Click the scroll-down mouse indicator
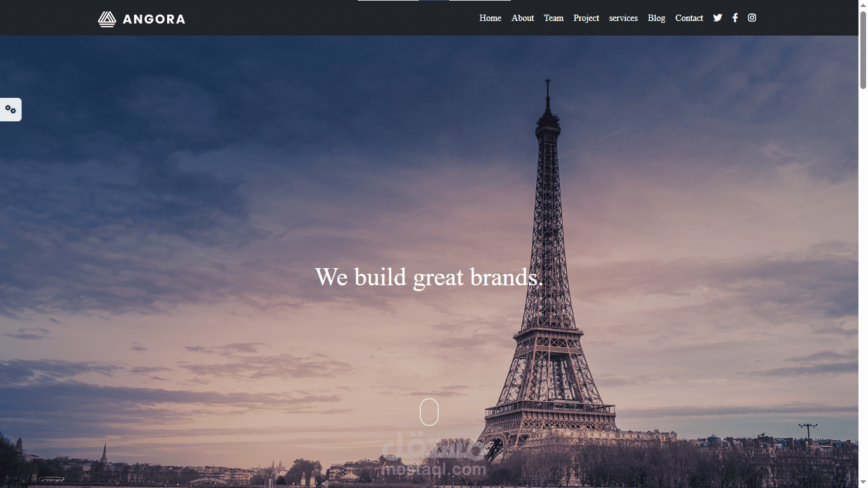Viewport: 868px width, 488px height. click(x=429, y=412)
